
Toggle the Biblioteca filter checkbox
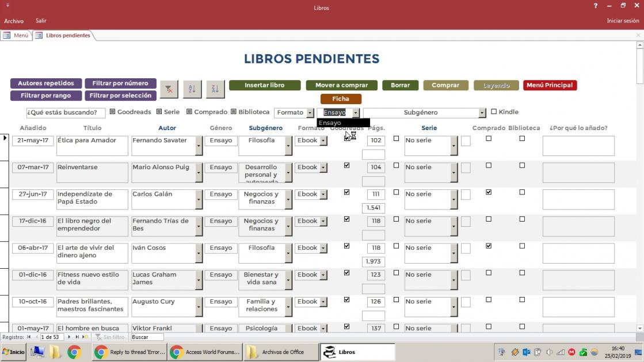point(233,112)
